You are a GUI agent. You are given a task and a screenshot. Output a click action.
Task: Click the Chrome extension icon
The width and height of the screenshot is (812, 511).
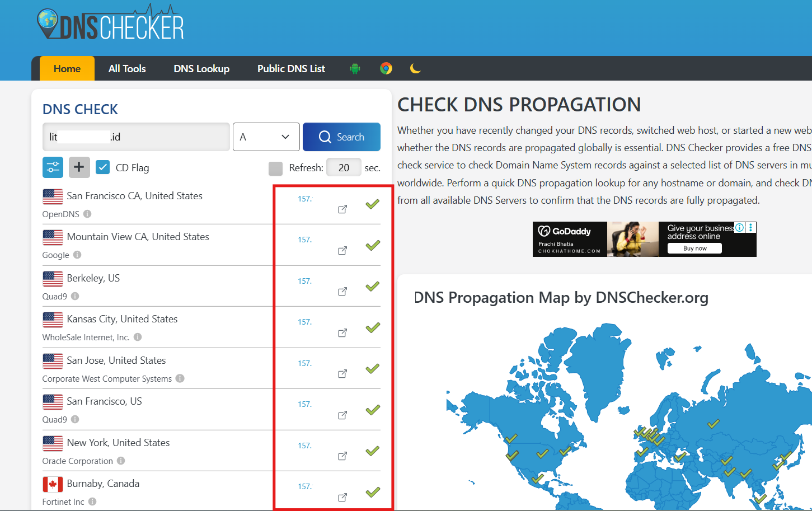pos(386,68)
